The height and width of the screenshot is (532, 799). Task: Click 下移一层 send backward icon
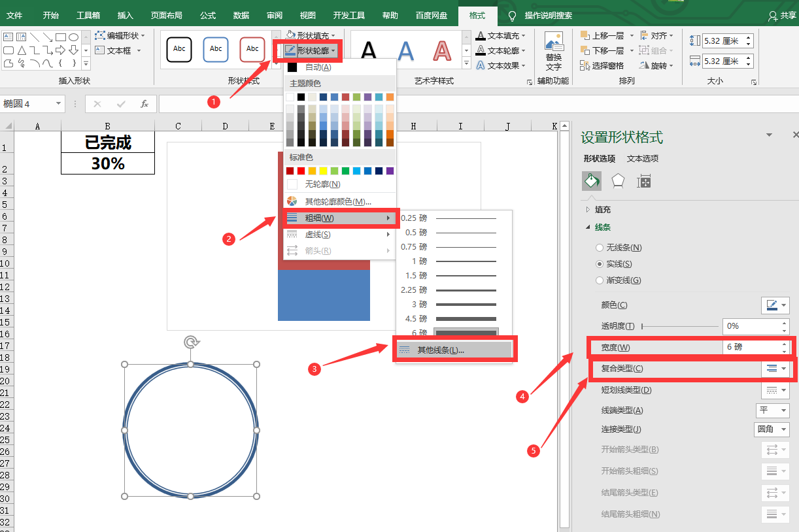(x=585, y=50)
